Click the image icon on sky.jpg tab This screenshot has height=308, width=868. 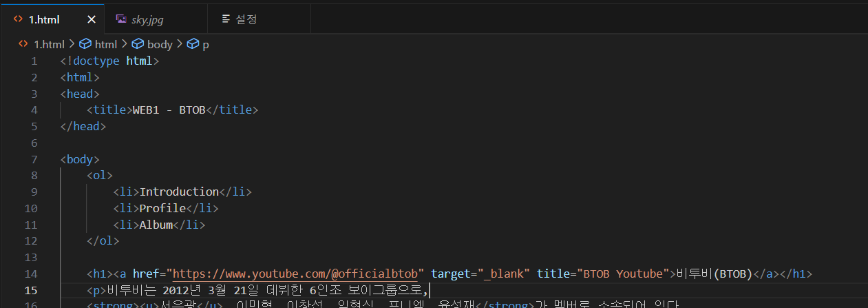coord(121,19)
